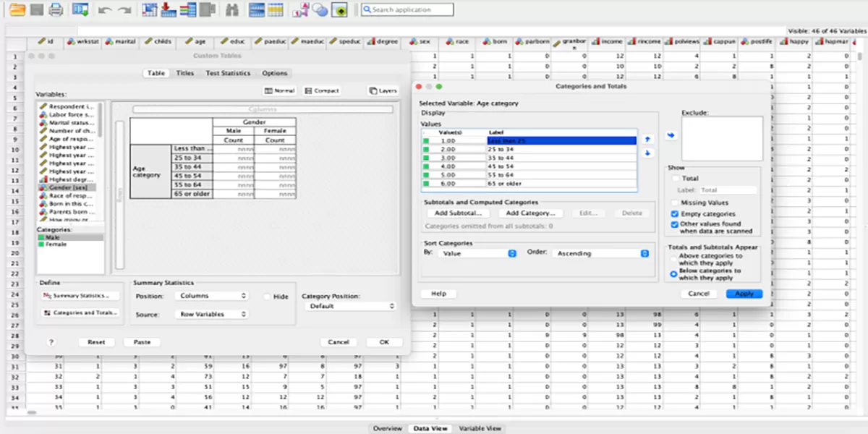Click the open folder toolbar icon
This screenshot has height=434, width=868.
[x=16, y=10]
